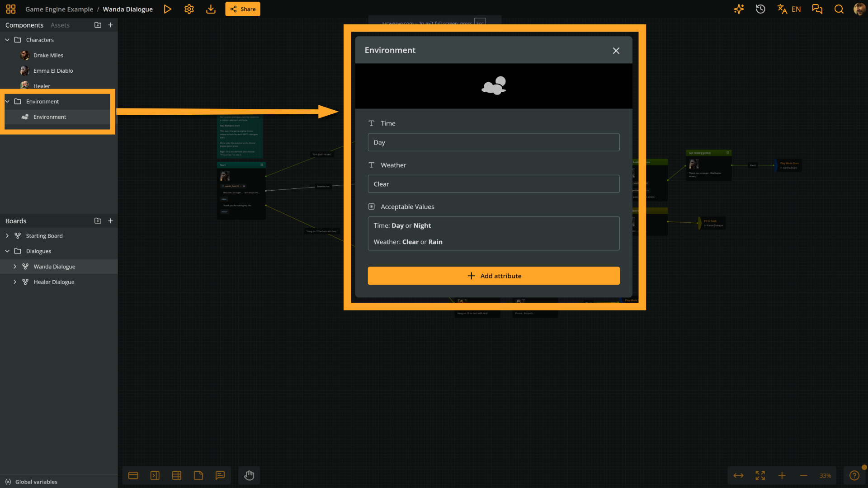The image size is (868, 488).
Task: Activate the pan hand tool
Action: [x=249, y=475]
